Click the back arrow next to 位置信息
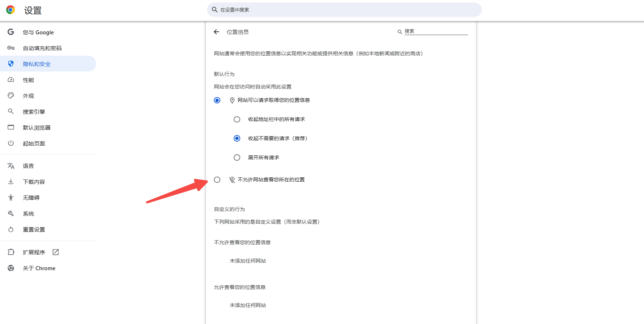The image size is (644, 324). (x=216, y=32)
